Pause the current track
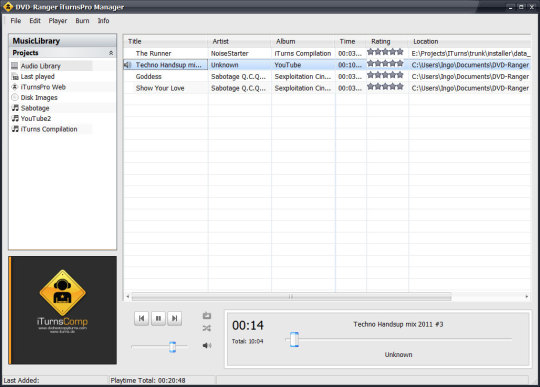This screenshot has height=387, width=540. [x=158, y=318]
